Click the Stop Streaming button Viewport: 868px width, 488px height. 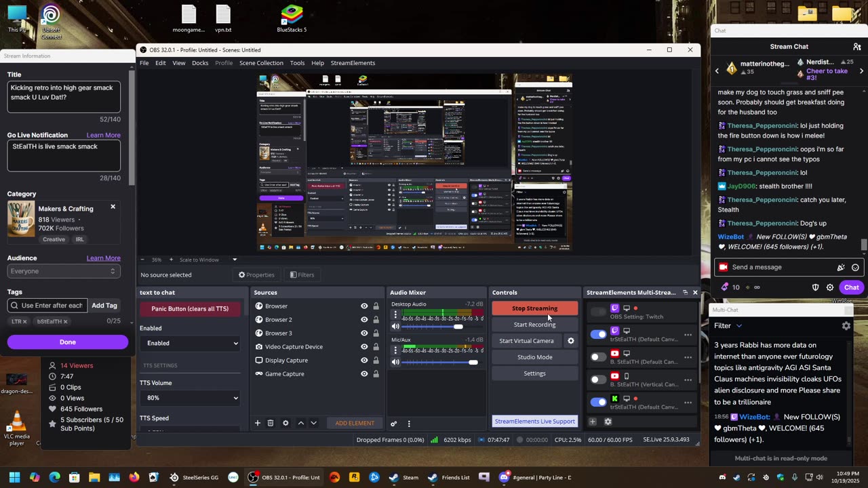tap(534, 308)
